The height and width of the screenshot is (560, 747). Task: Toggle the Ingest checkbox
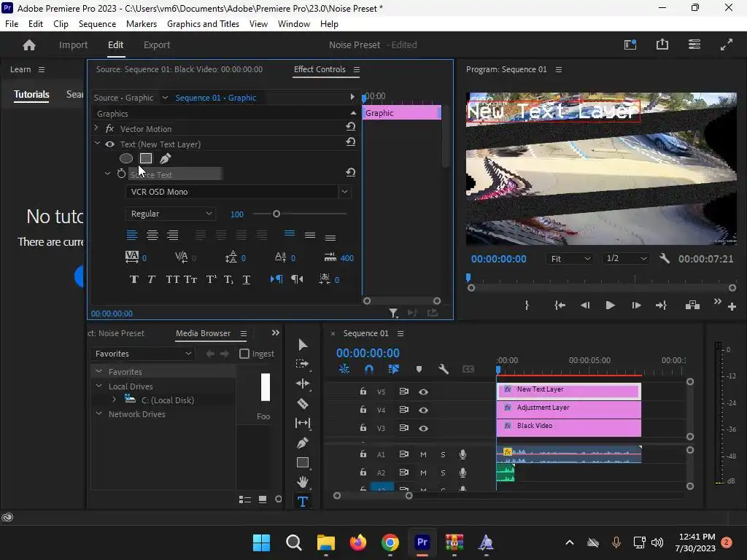coord(244,354)
